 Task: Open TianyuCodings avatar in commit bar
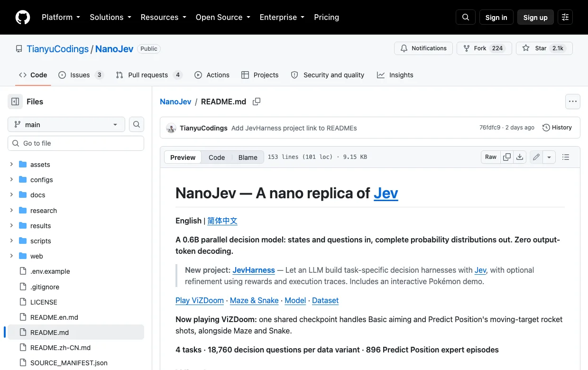tap(171, 128)
